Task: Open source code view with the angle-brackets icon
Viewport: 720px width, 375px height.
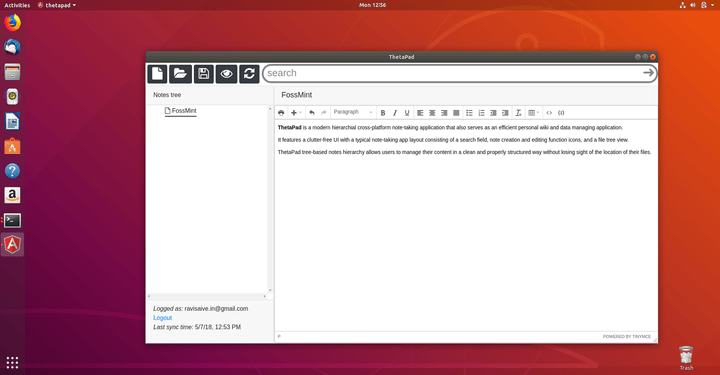Action: pos(549,112)
